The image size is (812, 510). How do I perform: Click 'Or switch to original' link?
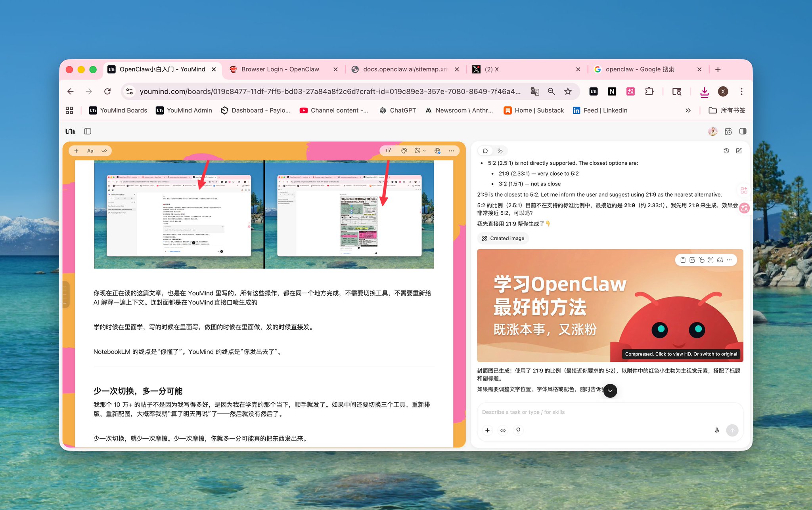click(715, 354)
